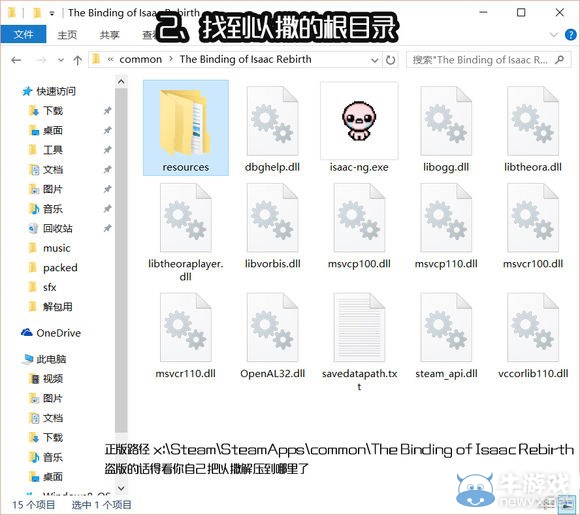Screen dimensions: 580x515
Task: Select the libtheora.dll file icon
Action: (x=533, y=121)
